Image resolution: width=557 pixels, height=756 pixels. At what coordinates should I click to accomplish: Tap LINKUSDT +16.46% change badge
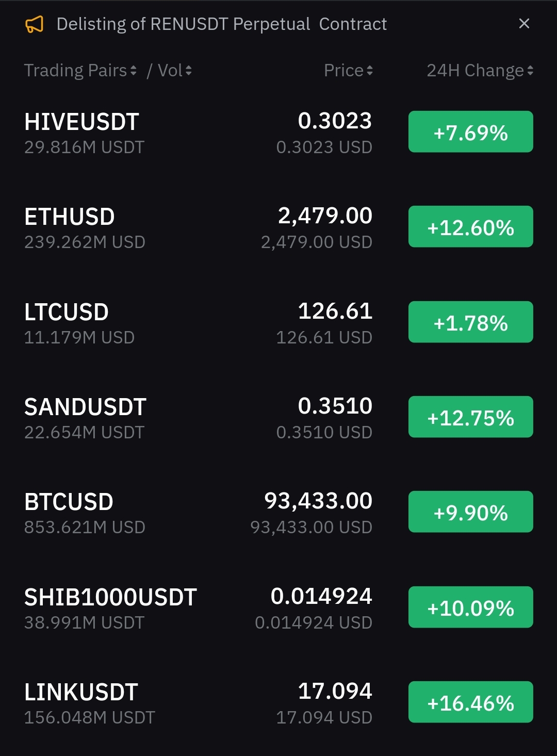470,702
